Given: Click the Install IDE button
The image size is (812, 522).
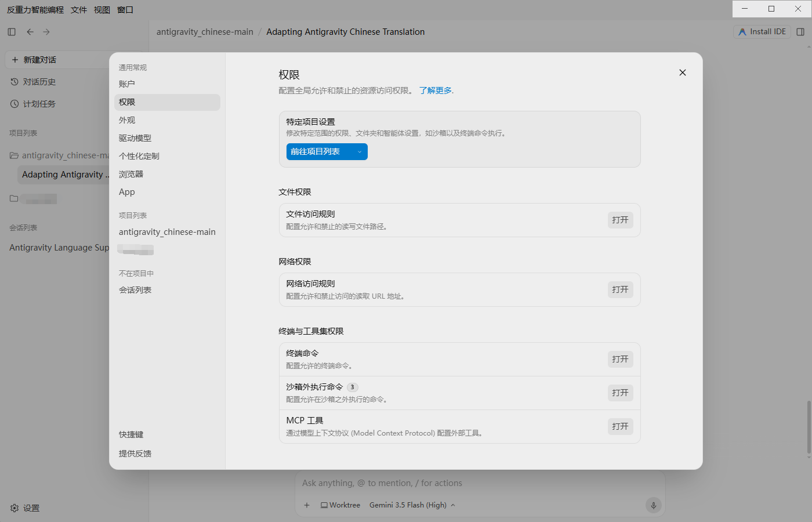Looking at the screenshot, I should [x=762, y=32].
